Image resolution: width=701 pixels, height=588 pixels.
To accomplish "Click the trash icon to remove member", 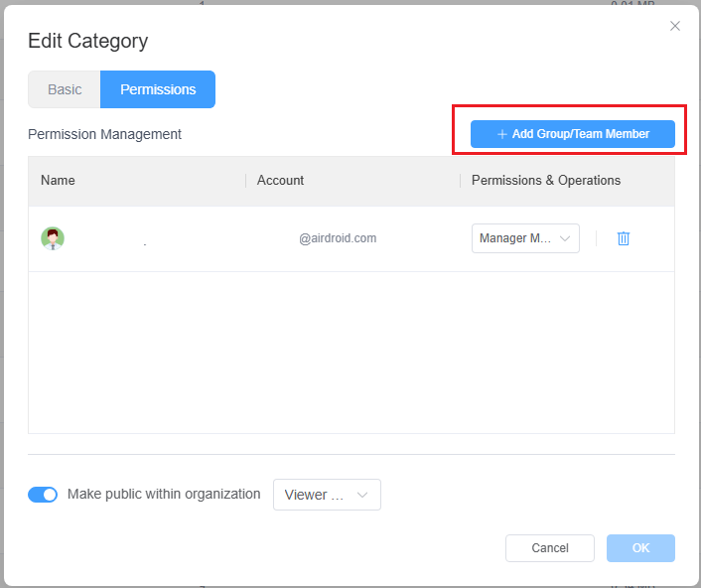I will pos(624,238).
